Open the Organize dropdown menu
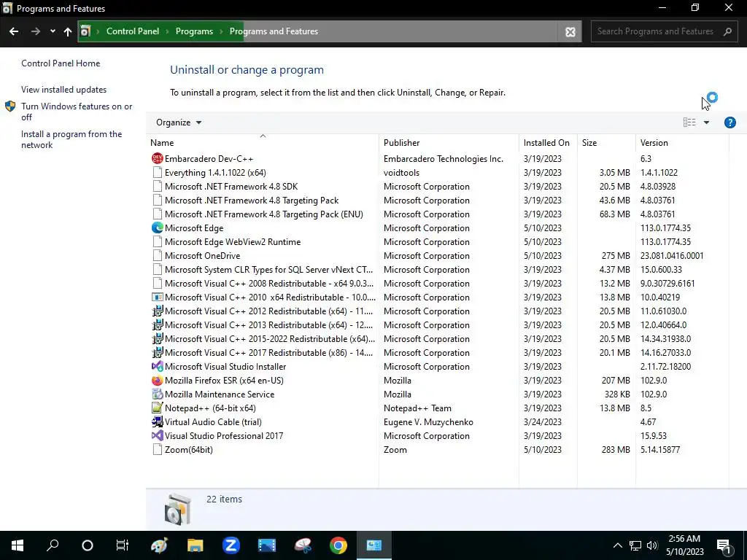The image size is (747, 560). click(179, 122)
